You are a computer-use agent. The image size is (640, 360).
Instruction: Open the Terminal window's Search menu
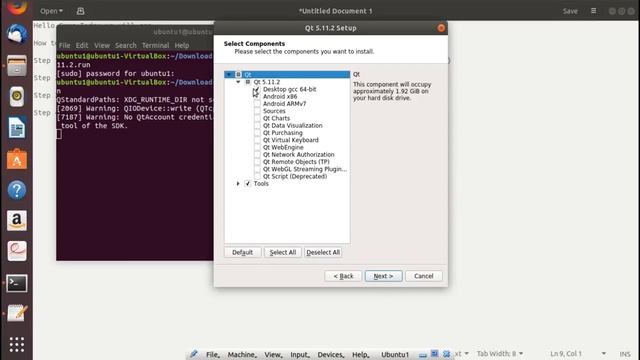126,45
